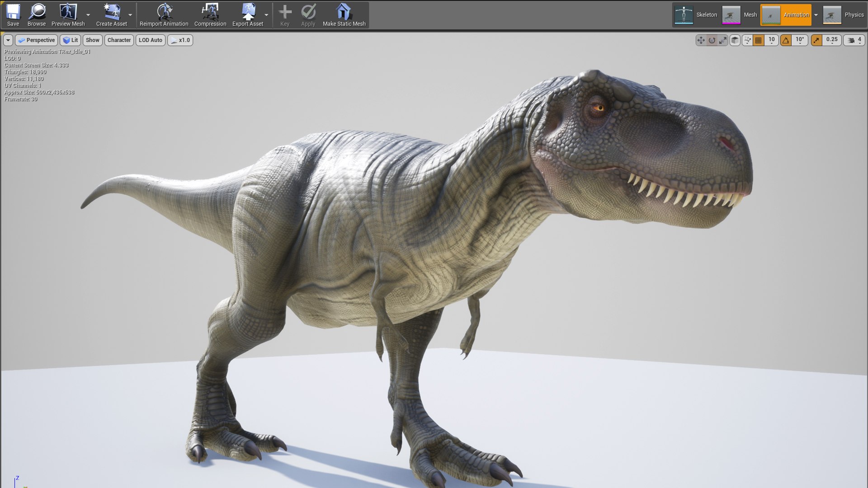
Task: Select the translate gizmo mode
Action: tap(701, 40)
